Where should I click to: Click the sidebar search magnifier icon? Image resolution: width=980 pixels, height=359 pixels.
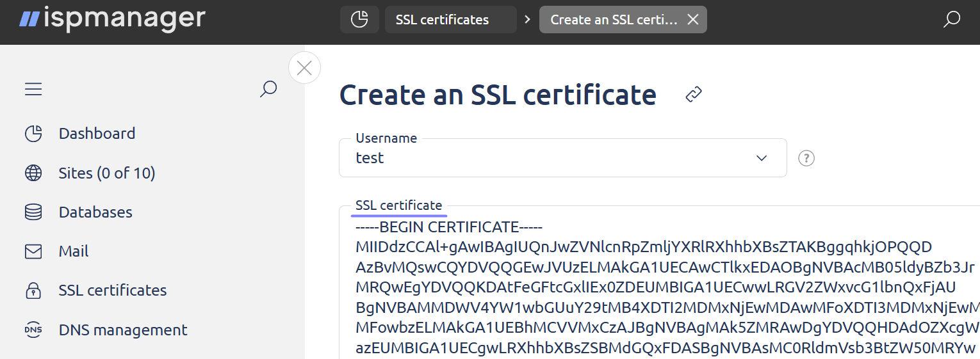[268, 89]
